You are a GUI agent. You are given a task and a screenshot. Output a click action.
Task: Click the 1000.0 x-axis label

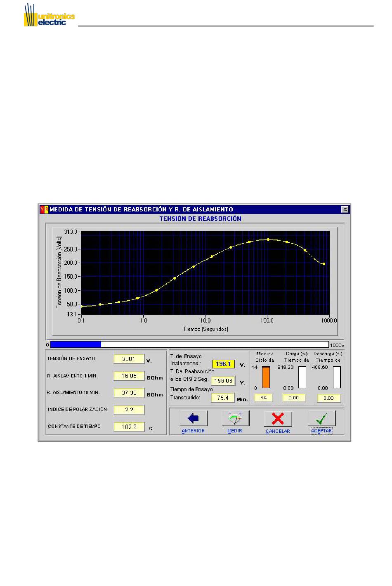tap(329, 320)
